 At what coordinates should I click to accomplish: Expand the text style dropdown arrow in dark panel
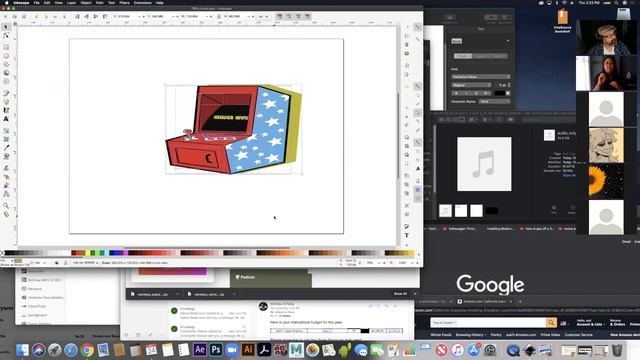508,41
